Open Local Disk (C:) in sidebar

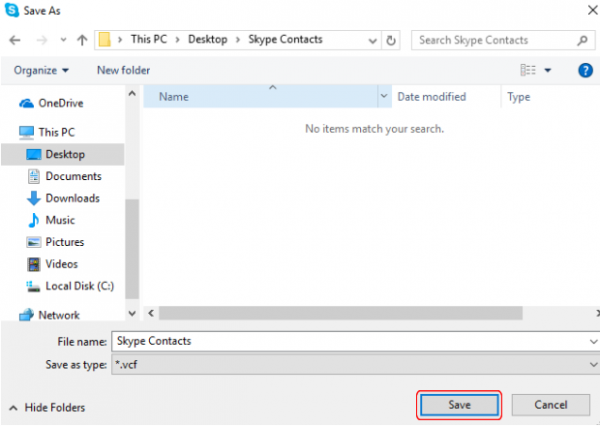tap(79, 286)
